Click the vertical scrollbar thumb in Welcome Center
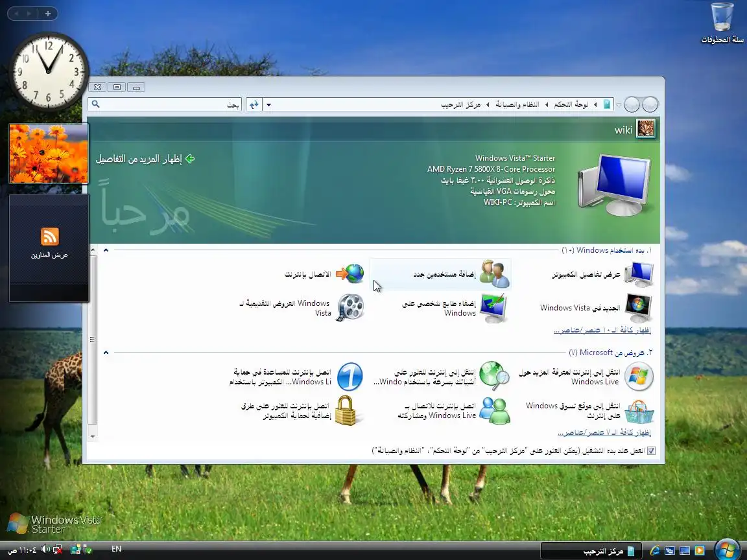Image resolution: width=747 pixels, height=560 pixels. 93,340
